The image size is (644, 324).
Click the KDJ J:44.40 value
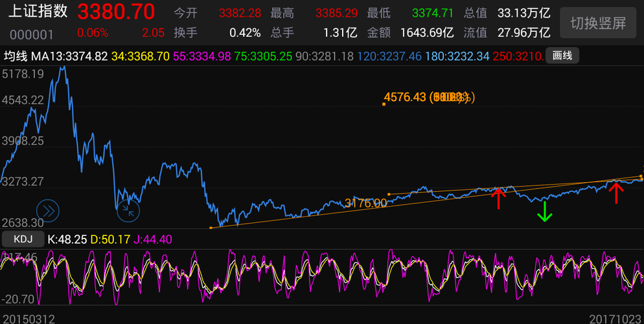coord(153,239)
